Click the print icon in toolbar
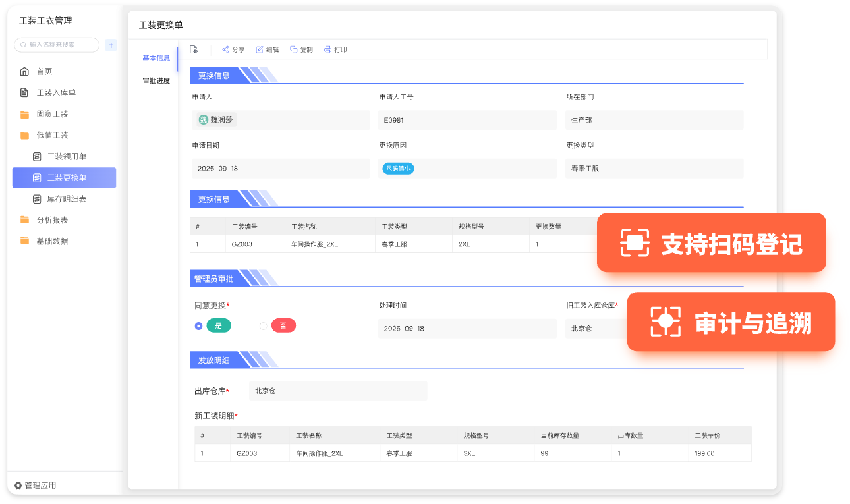The image size is (850, 504). point(327,49)
